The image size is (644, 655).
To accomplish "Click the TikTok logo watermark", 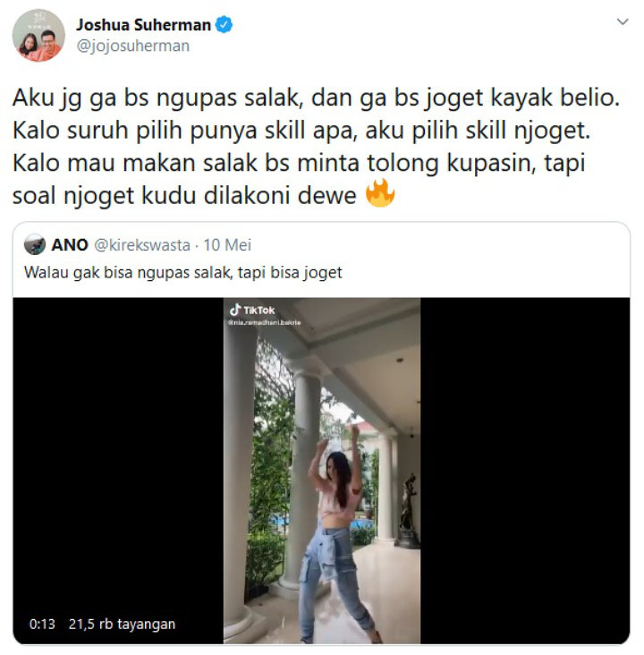I will 252,310.
